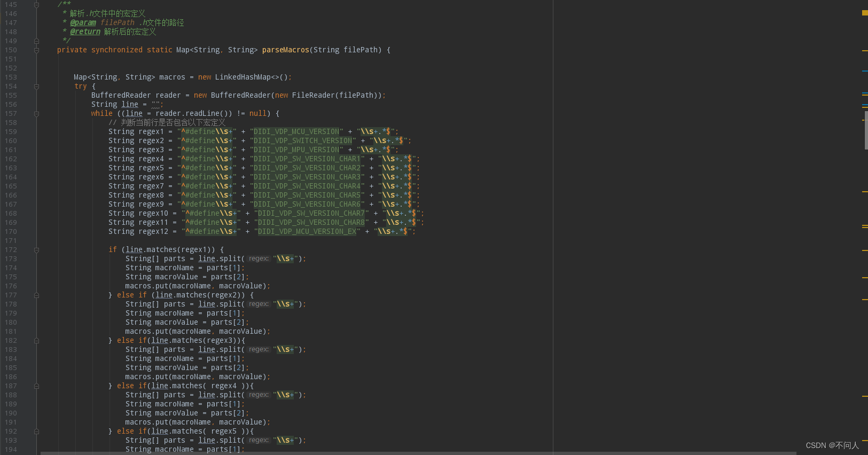Click the @return tag in the Javadoc

pos(85,32)
